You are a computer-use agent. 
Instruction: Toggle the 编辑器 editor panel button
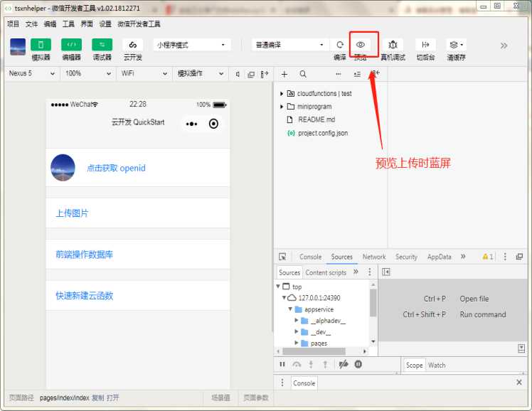[x=71, y=45]
